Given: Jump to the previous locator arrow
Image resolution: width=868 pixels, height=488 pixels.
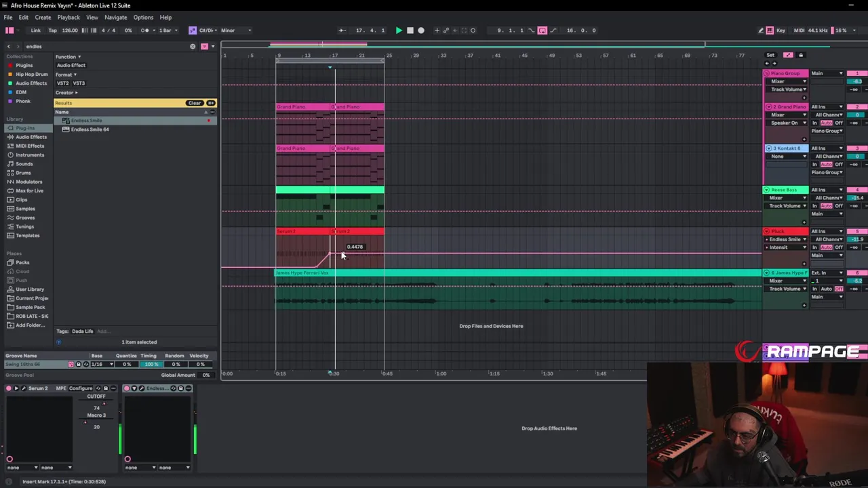Looking at the screenshot, I should coord(767,64).
